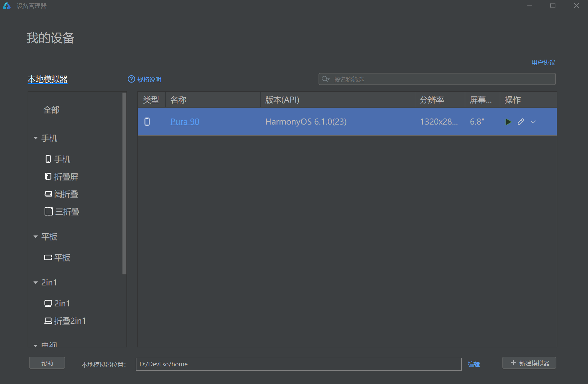Click the 6.8" screen size cell
This screenshot has width=588, height=384.
477,122
